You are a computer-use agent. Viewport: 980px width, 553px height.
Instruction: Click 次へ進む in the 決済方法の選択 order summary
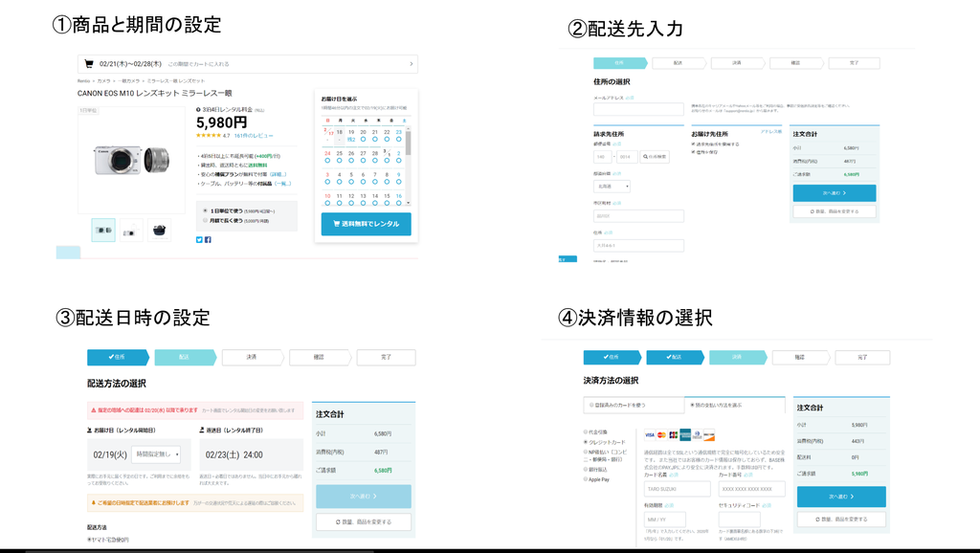(x=841, y=497)
